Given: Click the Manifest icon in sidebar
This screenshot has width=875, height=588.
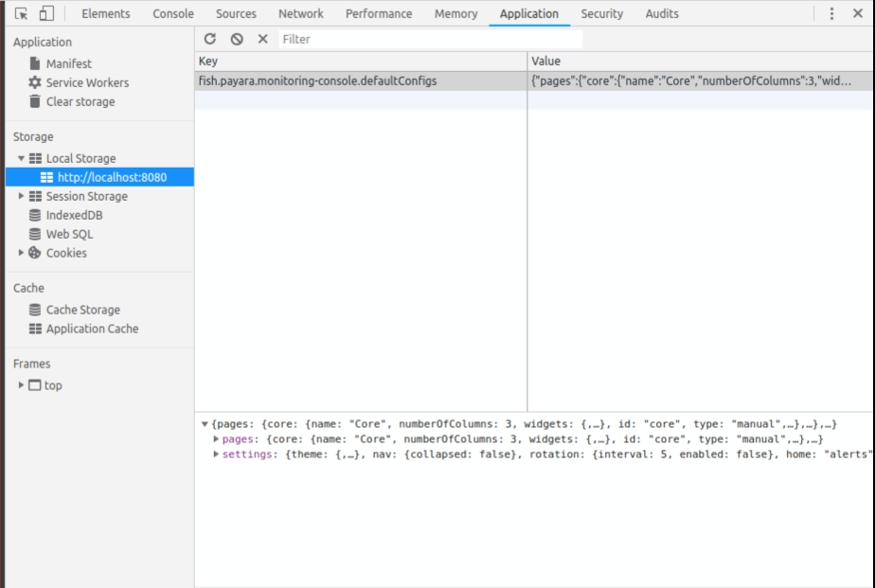Looking at the screenshot, I should click(33, 64).
